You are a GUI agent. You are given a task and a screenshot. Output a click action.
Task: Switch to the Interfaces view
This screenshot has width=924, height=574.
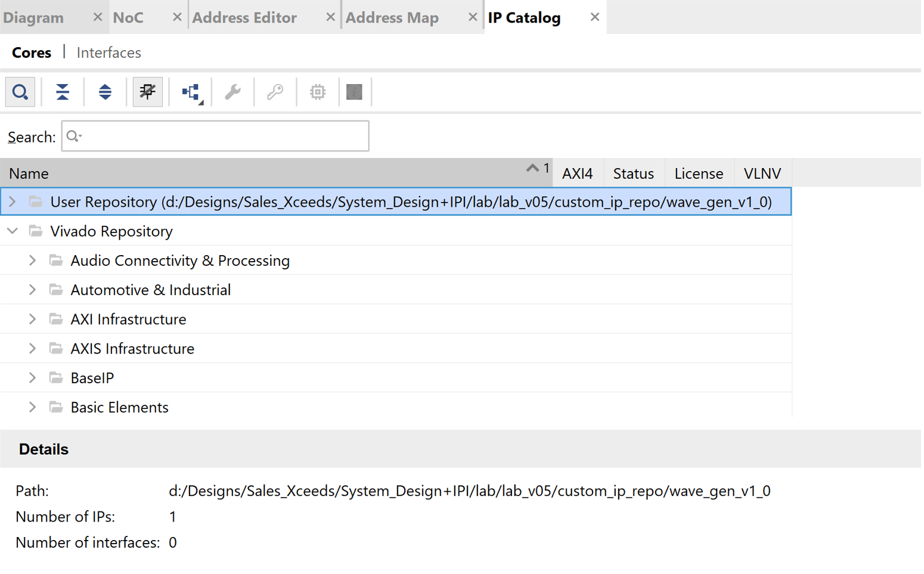click(x=108, y=52)
